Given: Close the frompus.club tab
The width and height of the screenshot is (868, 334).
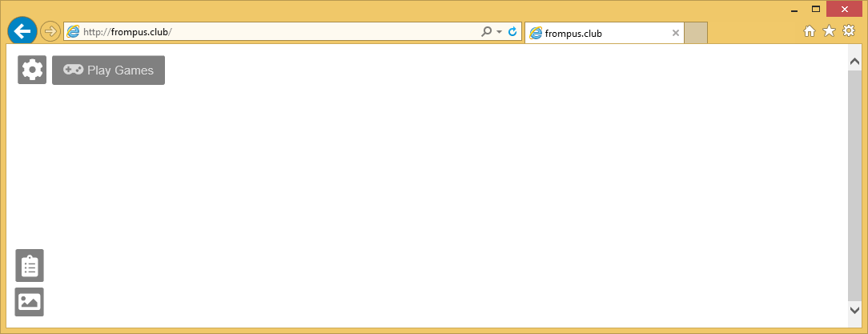Looking at the screenshot, I should click(675, 33).
